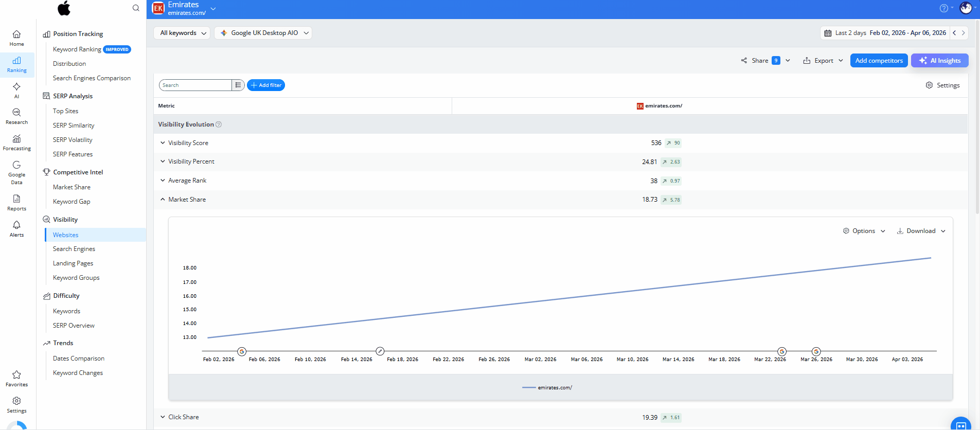
Task: Click the calendar date range icon
Action: (x=828, y=33)
